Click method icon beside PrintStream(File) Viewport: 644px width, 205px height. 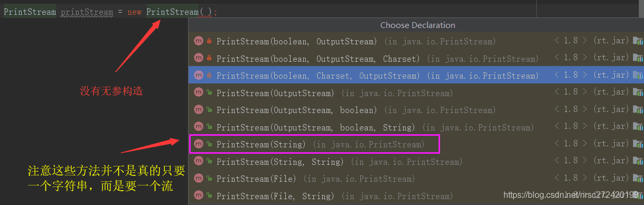[x=199, y=179]
